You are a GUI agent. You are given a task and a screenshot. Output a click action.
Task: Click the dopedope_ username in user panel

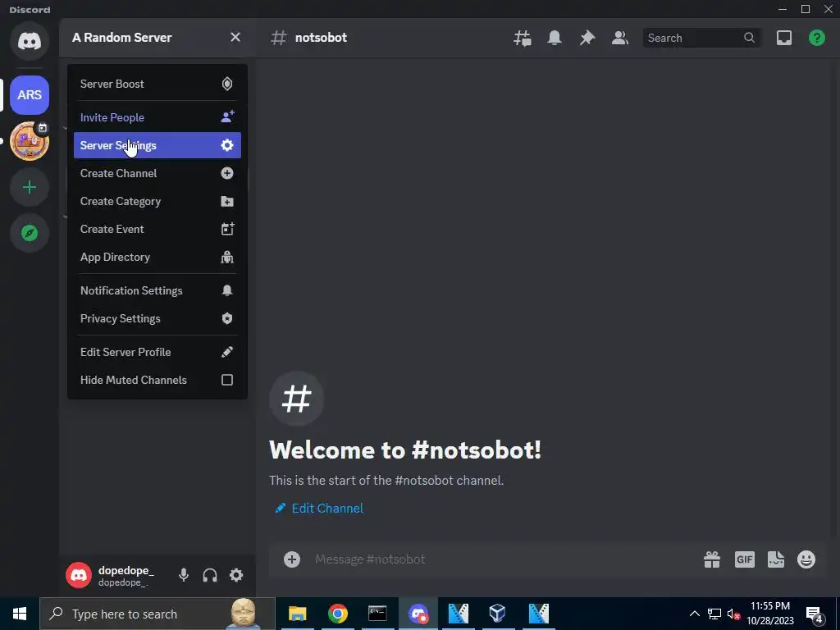point(126,571)
